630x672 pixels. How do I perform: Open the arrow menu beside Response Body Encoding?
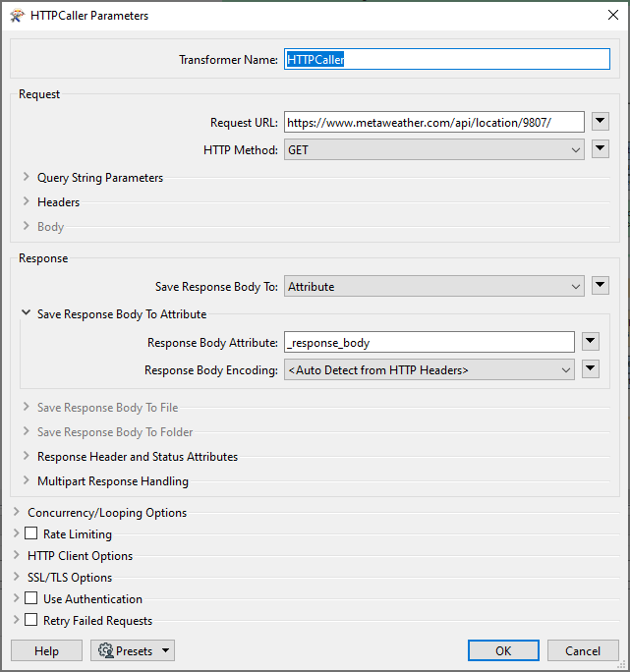coord(590,369)
